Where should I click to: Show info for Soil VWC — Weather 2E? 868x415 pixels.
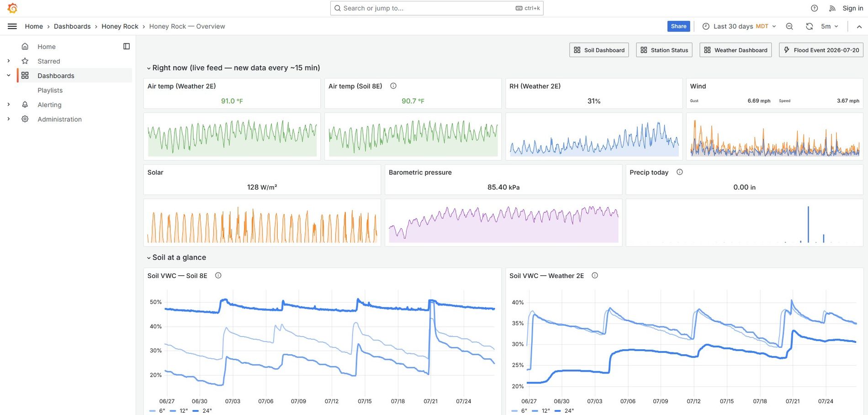pos(595,275)
